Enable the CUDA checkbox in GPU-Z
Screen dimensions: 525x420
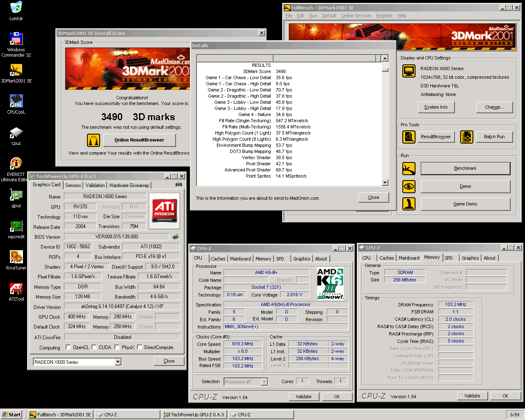[x=94, y=347]
